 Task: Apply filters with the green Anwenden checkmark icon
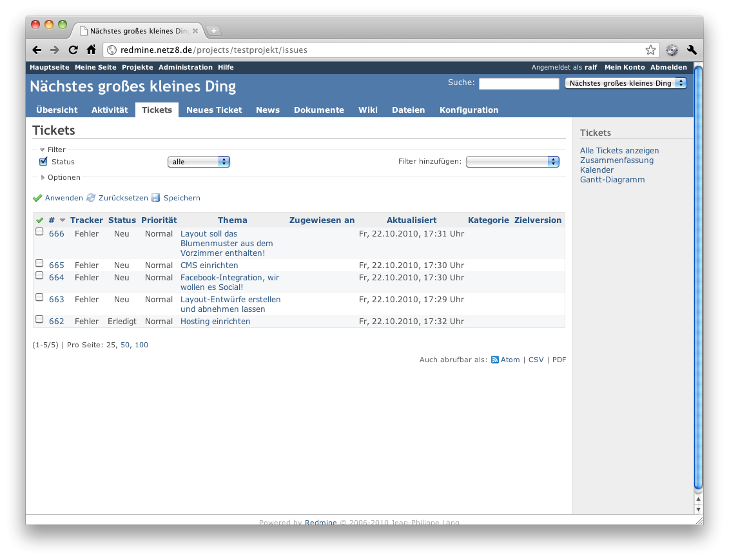pos(38,198)
